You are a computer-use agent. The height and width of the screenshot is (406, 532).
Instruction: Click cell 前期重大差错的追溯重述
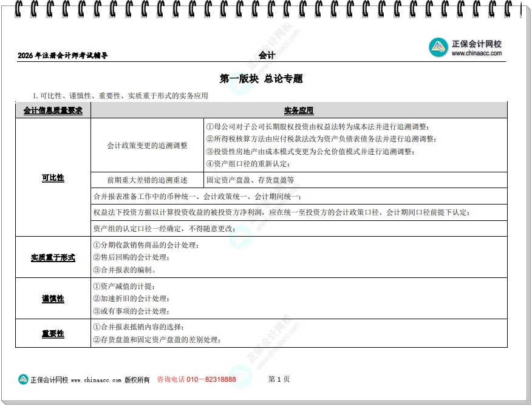147,180
